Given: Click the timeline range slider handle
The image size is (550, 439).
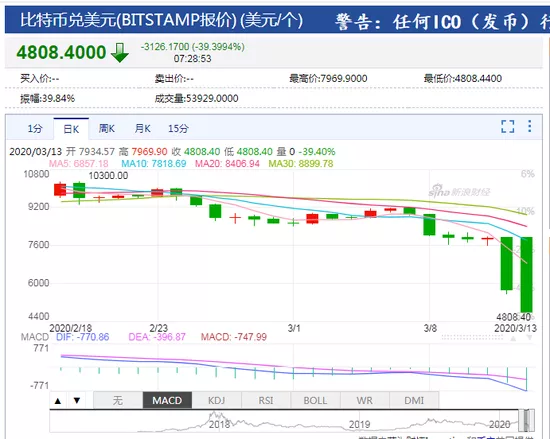Looking at the screenshot, I should (x=526, y=420).
